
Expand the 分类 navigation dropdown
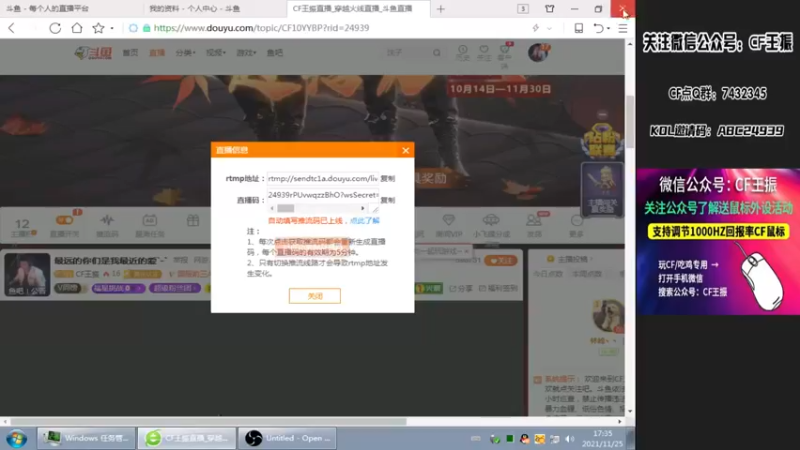click(x=185, y=53)
